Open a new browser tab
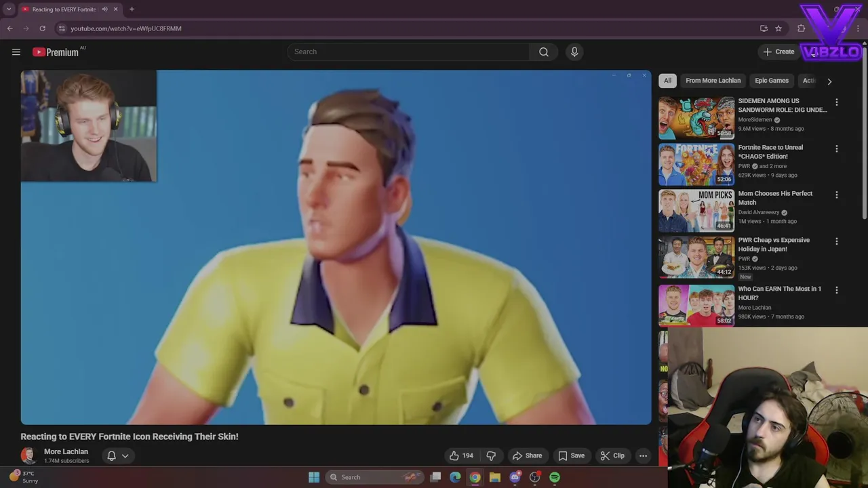868x488 pixels. click(x=132, y=9)
